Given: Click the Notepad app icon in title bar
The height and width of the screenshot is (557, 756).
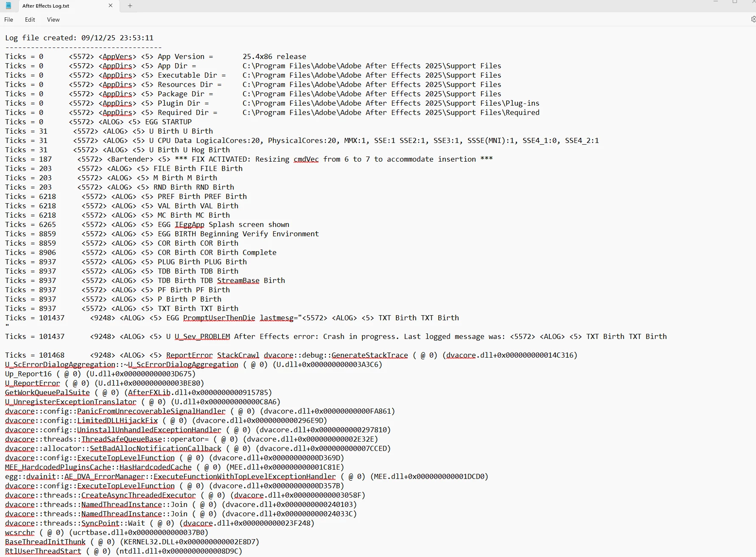Looking at the screenshot, I should pyautogui.click(x=8, y=6).
